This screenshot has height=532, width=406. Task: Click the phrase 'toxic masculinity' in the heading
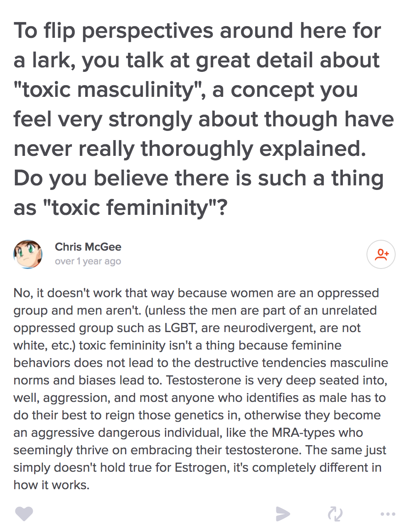point(107,89)
